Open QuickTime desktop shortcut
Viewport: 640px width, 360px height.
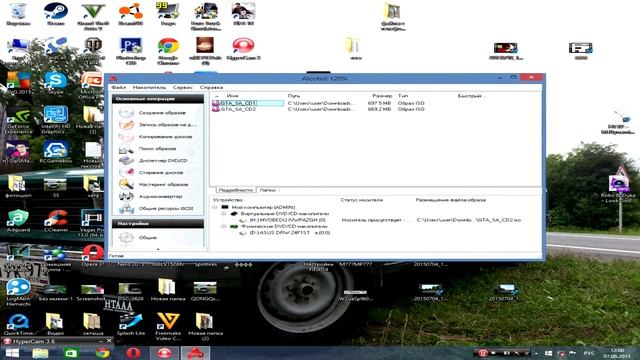click(x=18, y=325)
